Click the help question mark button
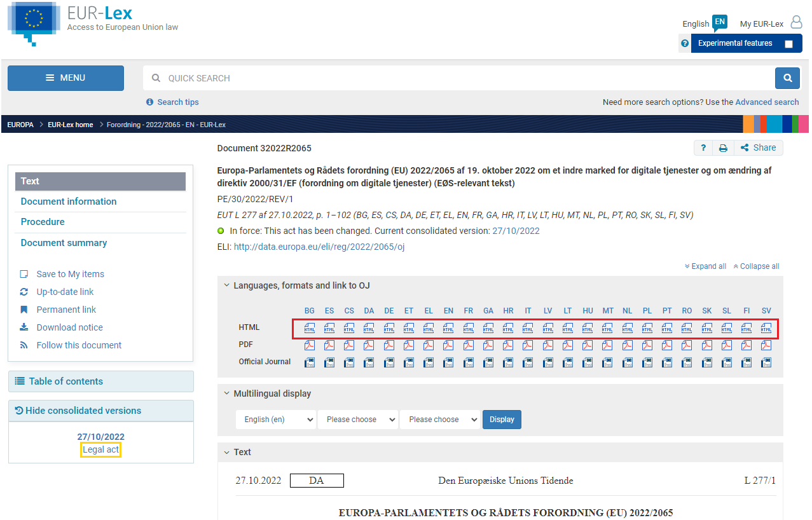This screenshot has height=520, width=812. [x=703, y=147]
